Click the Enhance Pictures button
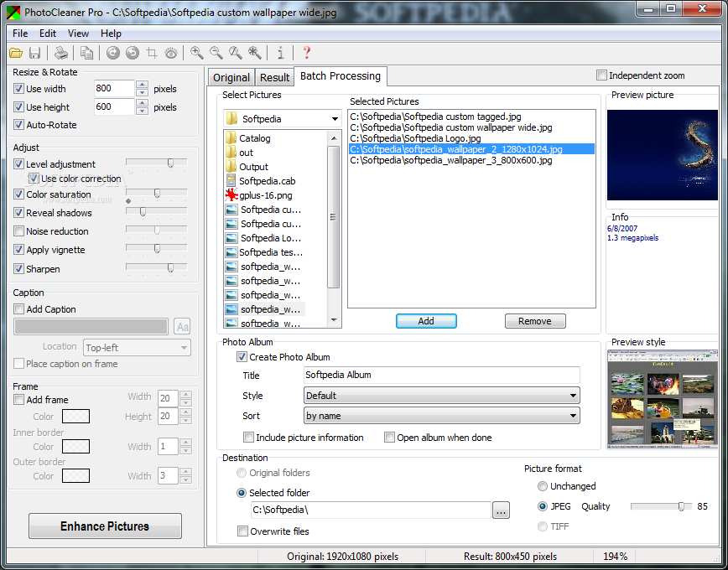The image size is (728, 570). [x=105, y=526]
